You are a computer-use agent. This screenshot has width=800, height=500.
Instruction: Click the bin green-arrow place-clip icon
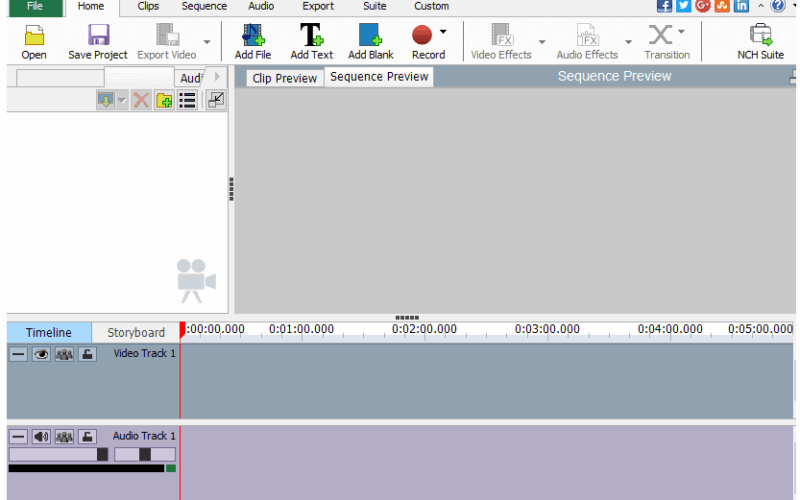pos(106,99)
